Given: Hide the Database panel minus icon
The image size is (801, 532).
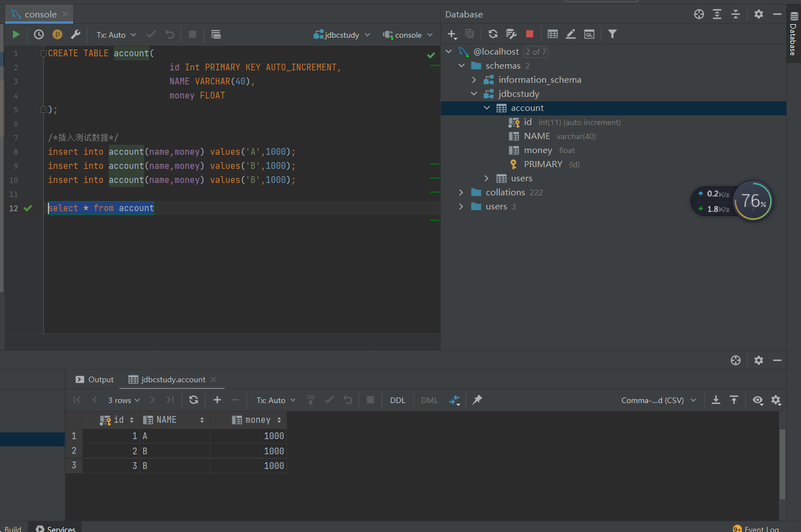Looking at the screenshot, I should (777, 14).
